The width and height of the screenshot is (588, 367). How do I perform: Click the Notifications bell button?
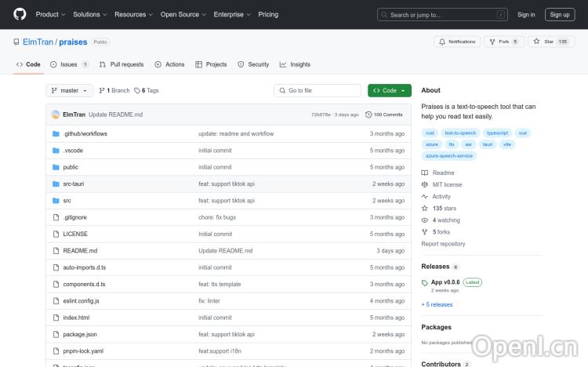[457, 42]
